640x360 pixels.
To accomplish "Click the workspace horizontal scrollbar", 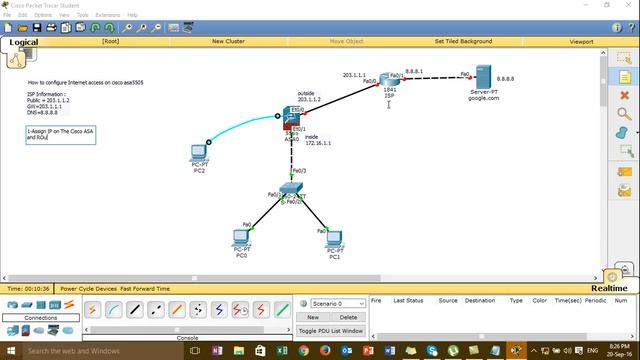I will [194, 278].
